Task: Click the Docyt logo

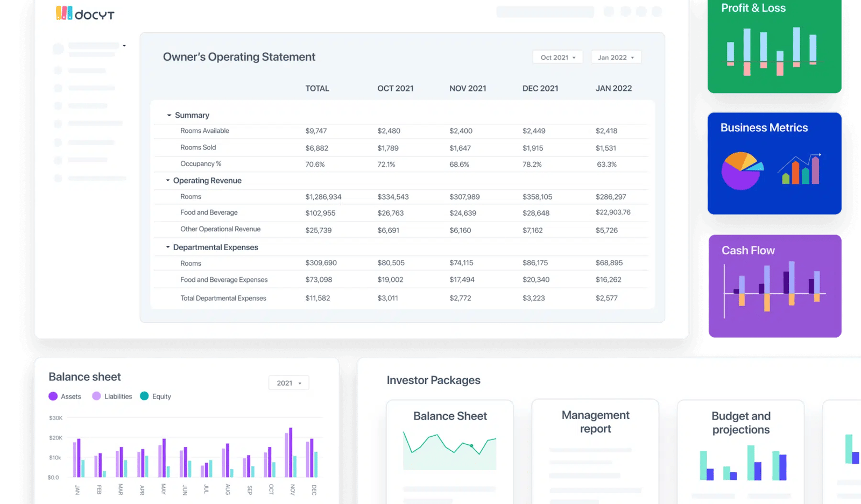Action: point(85,13)
